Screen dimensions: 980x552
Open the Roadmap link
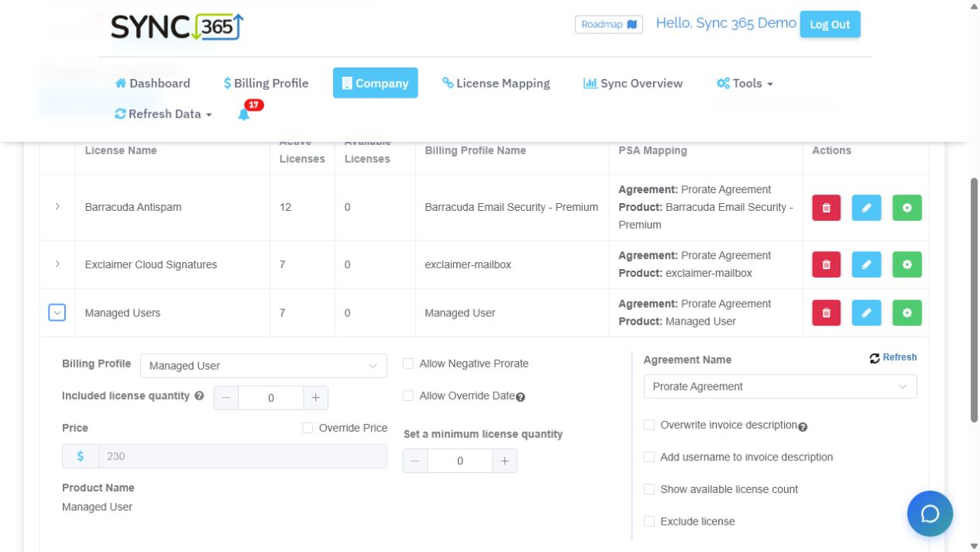pos(609,25)
